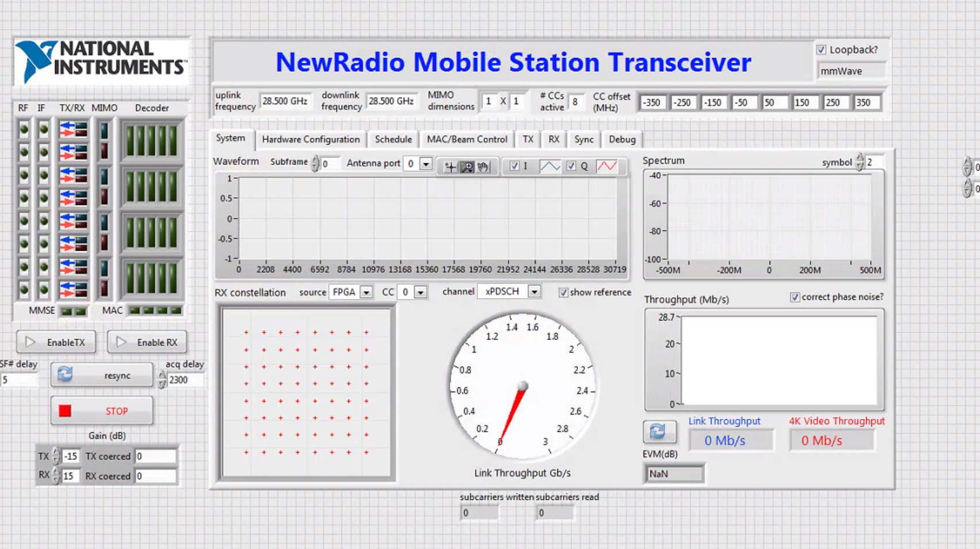This screenshot has height=549, width=980.
Task: Click the top MIMO indicator bar
Action: (104, 130)
